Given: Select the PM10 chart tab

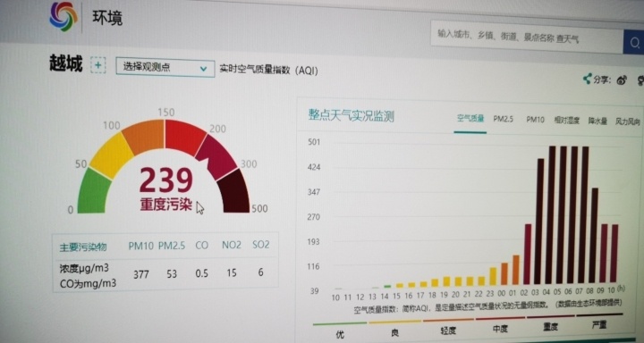Looking at the screenshot, I should click(x=535, y=120).
